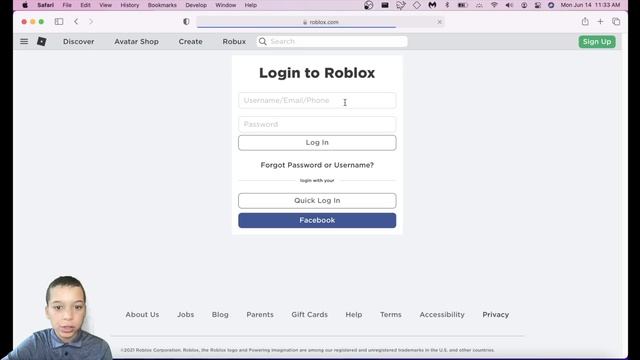Image resolution: width=640 pixels, height=360 pixels.
Task: Open Safari's Edit menu
Action: pos(85,5)
